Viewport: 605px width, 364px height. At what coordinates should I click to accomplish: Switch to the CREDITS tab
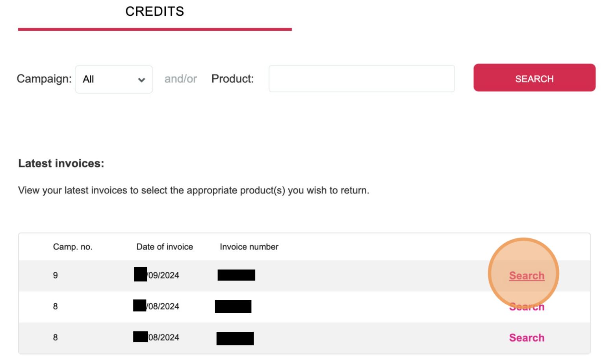point(154,12)
